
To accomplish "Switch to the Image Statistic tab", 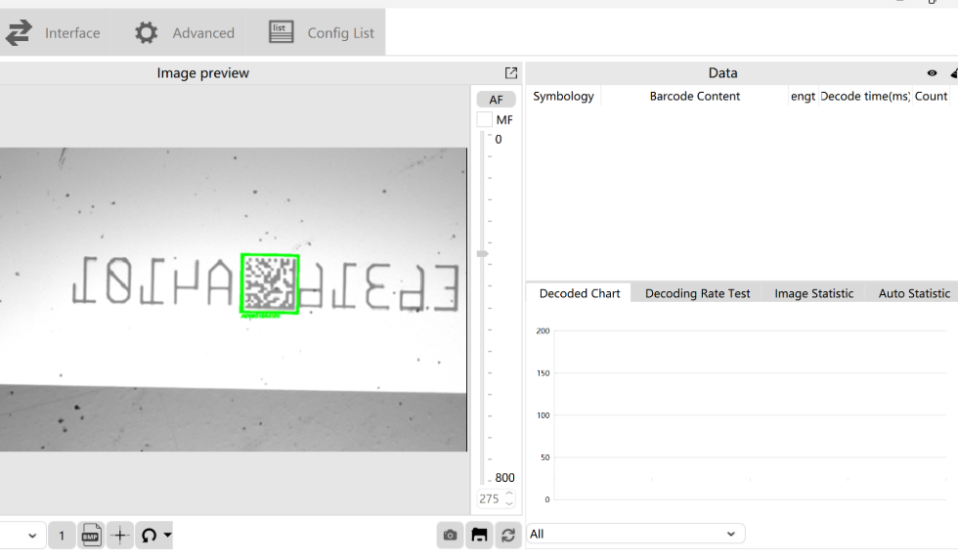I will (x=813, y=293).
